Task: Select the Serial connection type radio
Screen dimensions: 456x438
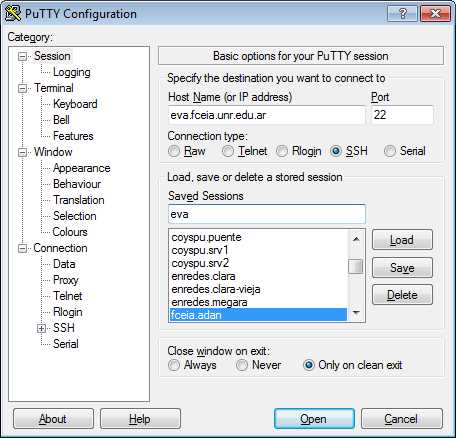Action: 390,151
